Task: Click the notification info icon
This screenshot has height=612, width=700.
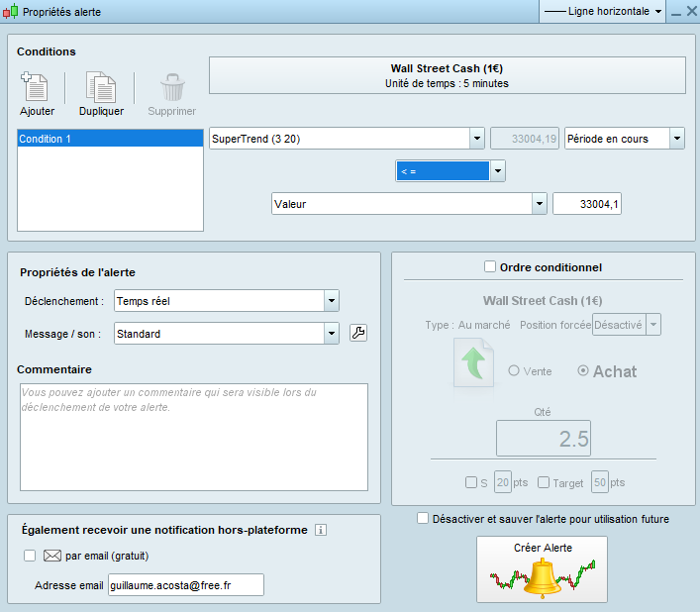Action: click(x=321, y=530)
